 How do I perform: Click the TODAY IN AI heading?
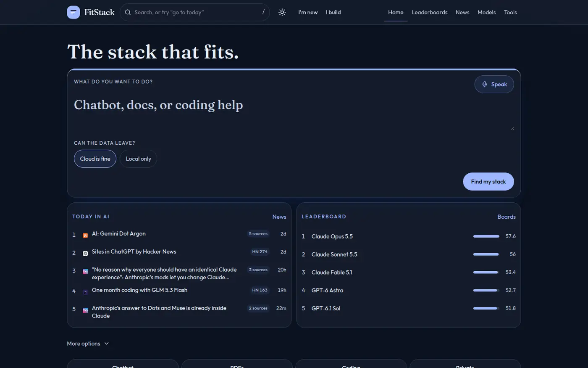point(91,217)
